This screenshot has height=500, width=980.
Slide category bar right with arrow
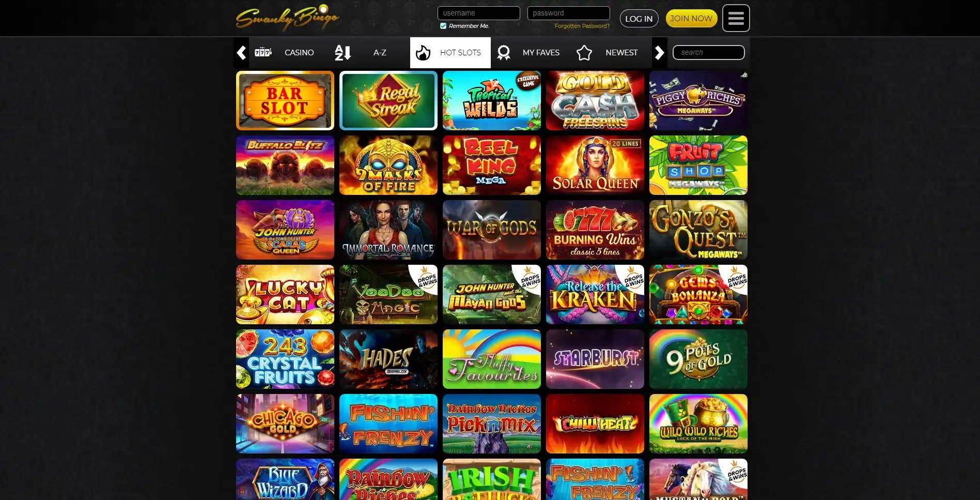tap(659, 52)
